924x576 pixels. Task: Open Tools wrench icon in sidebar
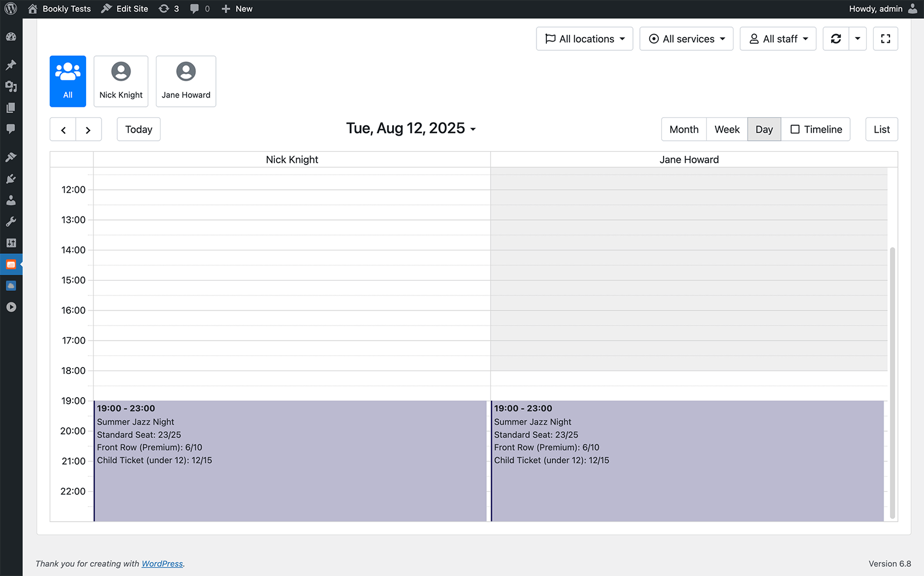11,222
